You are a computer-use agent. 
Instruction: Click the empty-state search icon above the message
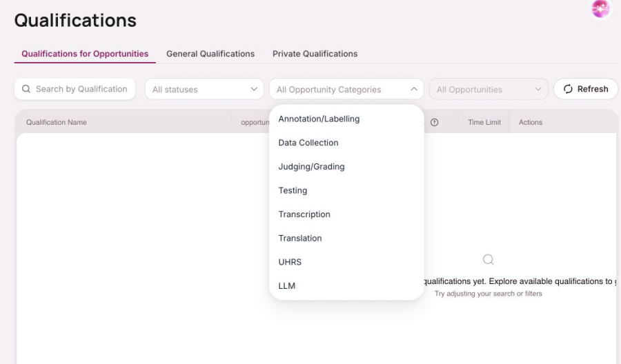pyautogui.click(x=488, y=259)
